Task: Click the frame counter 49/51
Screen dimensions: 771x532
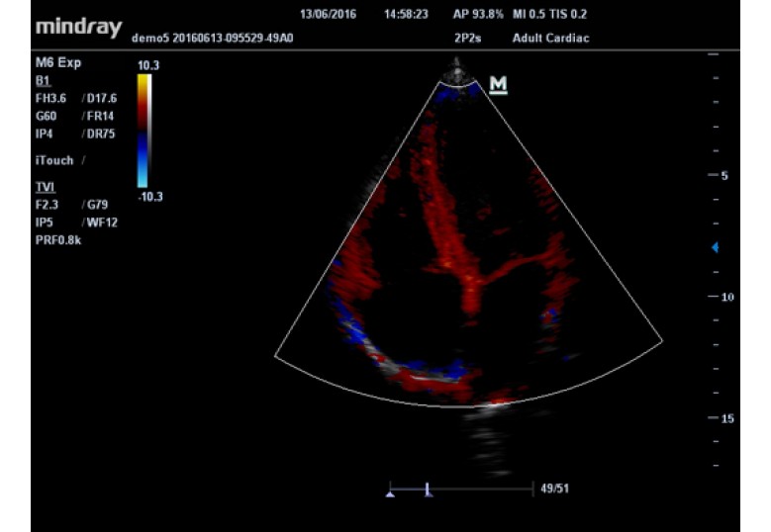Action: click(554, 488)
